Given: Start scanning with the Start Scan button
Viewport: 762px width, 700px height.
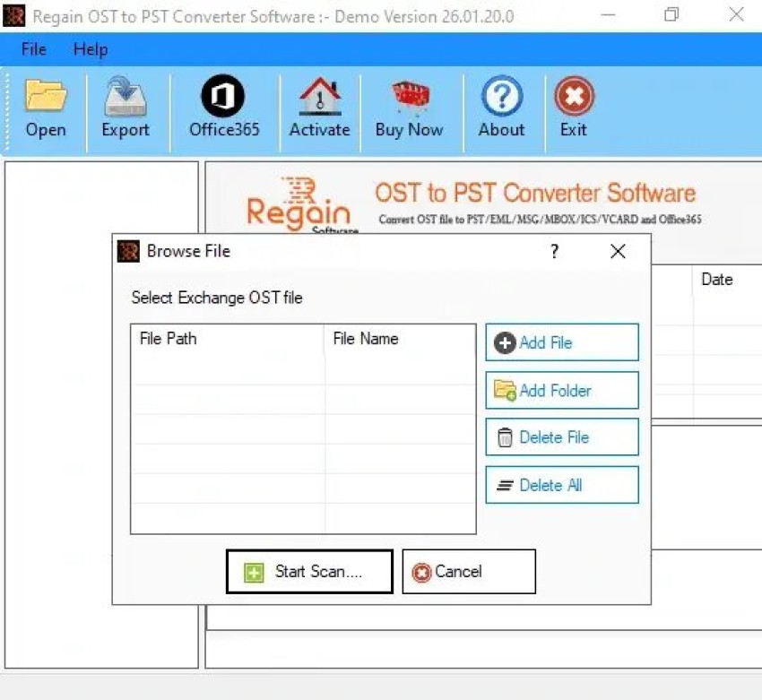Looking at the screenshot, I should (308, 571).
